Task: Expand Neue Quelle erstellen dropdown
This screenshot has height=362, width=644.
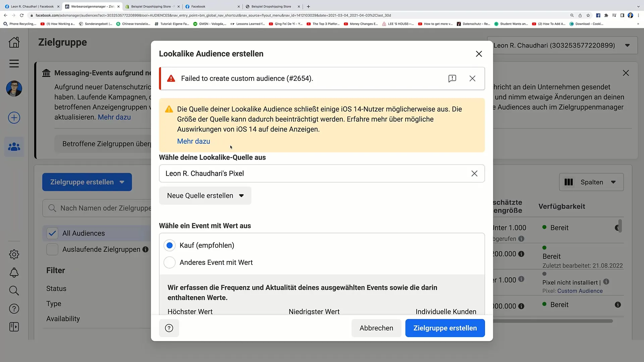Action: pos(205,196)
